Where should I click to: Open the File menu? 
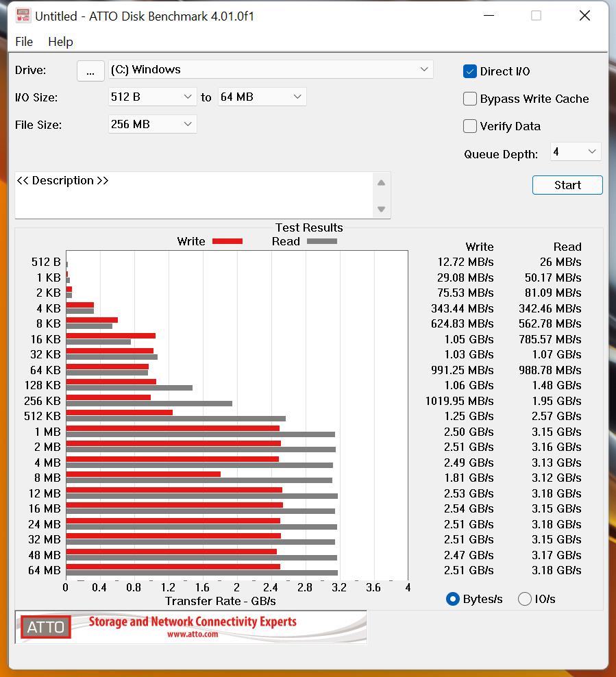pos(24,42)
